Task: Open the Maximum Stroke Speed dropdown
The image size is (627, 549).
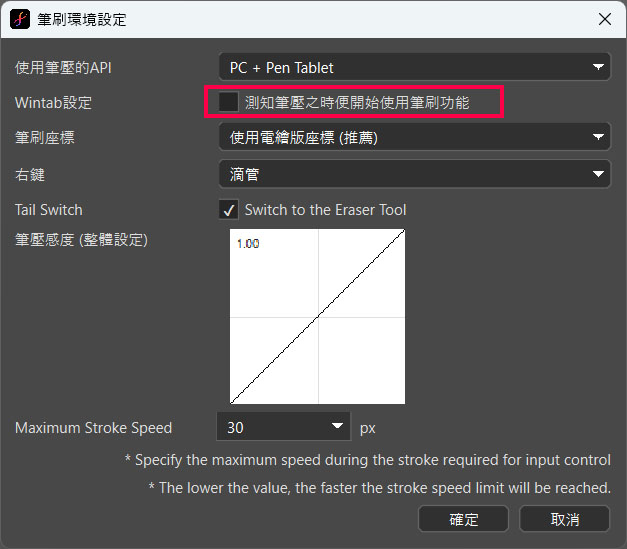Action: click(283, 427)
